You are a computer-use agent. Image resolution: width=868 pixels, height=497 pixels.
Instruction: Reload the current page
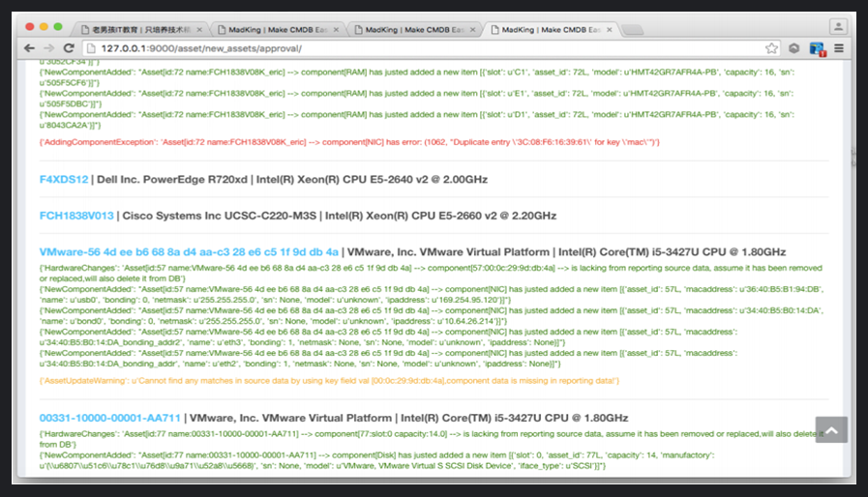click(x=69, y=48)
